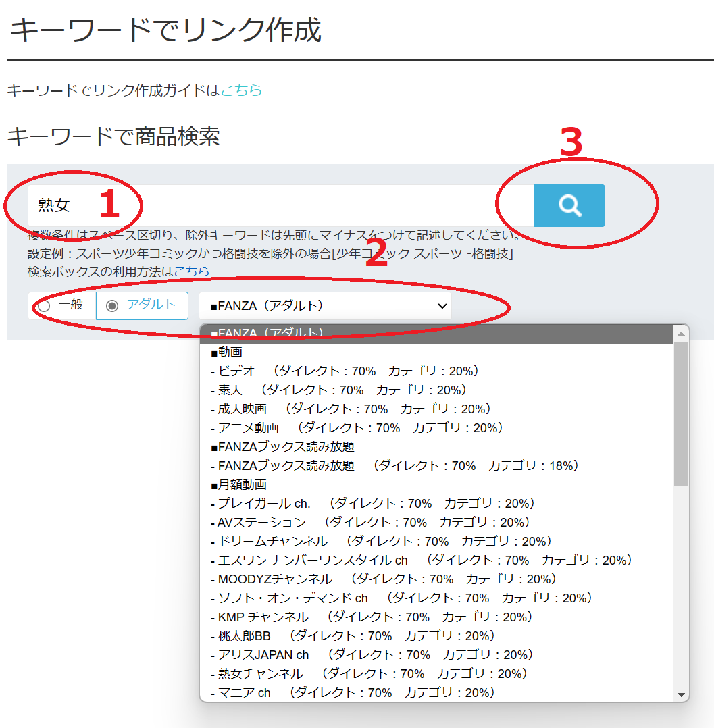
Task: Select アニメ動画 from the dropdown list
Action: coord(360,427)
